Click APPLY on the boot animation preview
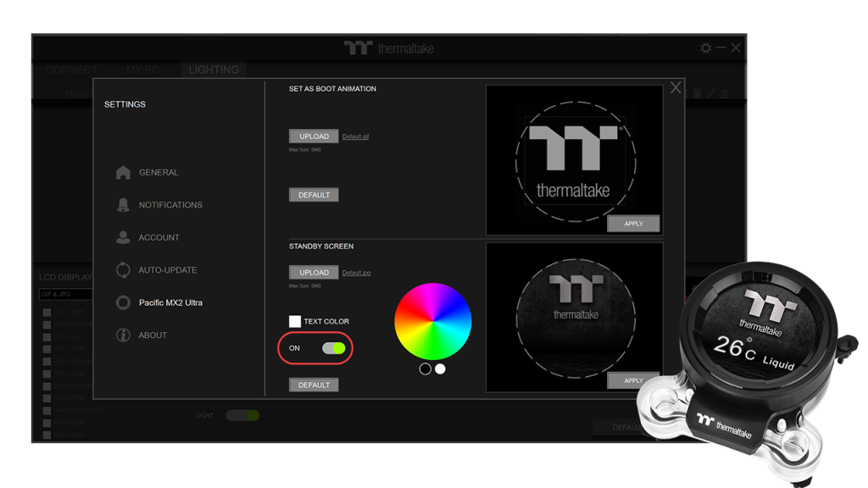868x488 pixels. pyautogui.click(x=633, y=224)
